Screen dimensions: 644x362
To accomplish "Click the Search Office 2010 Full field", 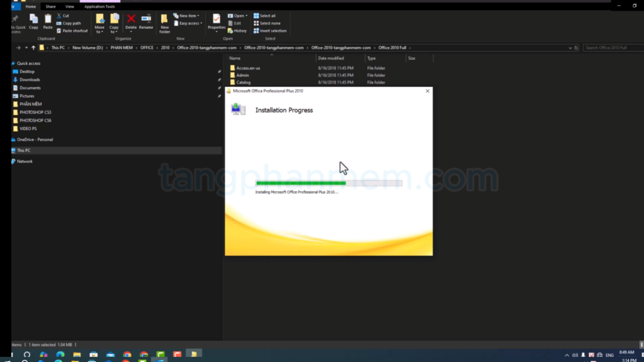I will 613,48.
